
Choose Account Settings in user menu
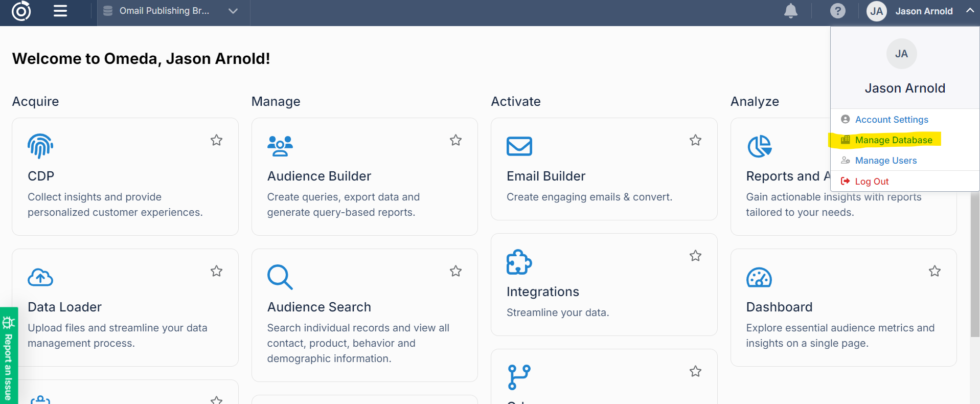pos(891,120)
